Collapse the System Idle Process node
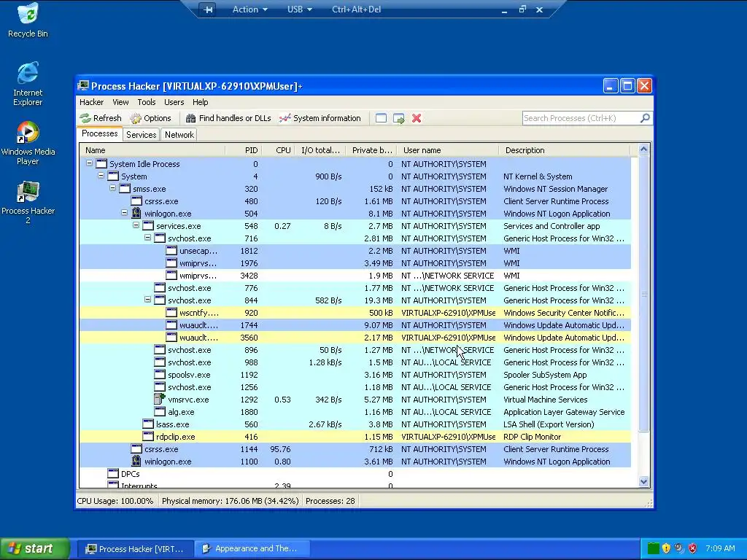The width and height of the screenshot is (747, 560). [89, 163]
